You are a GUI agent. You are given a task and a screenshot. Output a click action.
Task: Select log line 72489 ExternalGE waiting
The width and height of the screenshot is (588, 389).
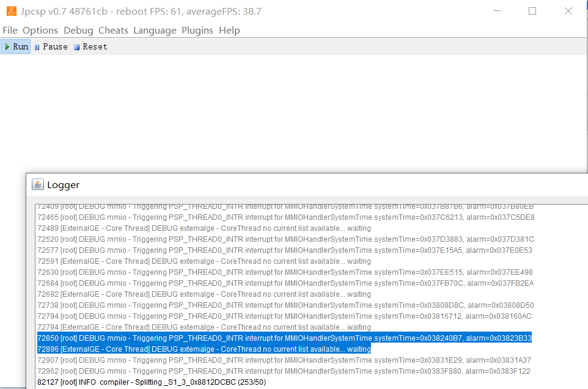pos(204,228)
